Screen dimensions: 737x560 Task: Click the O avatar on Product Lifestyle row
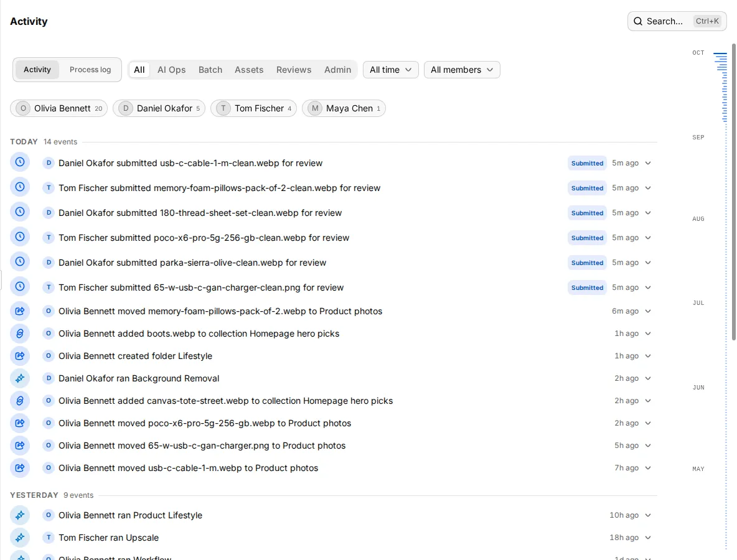tap(49, 515)
